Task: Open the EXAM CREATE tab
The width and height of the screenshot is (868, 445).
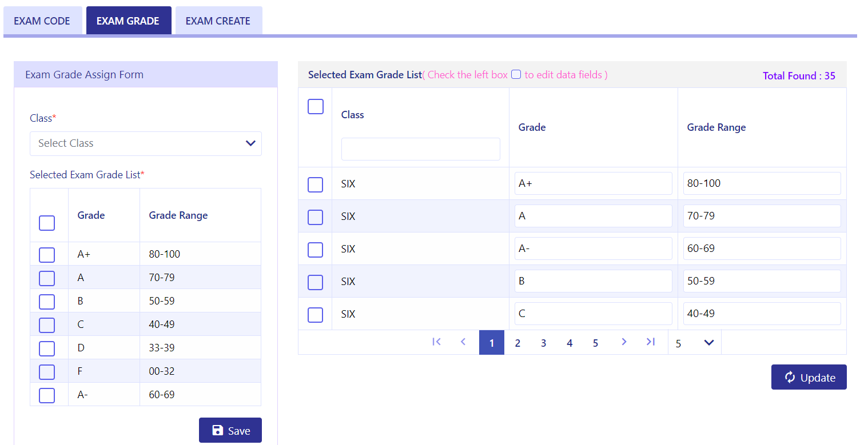Action: pos(218,21)
